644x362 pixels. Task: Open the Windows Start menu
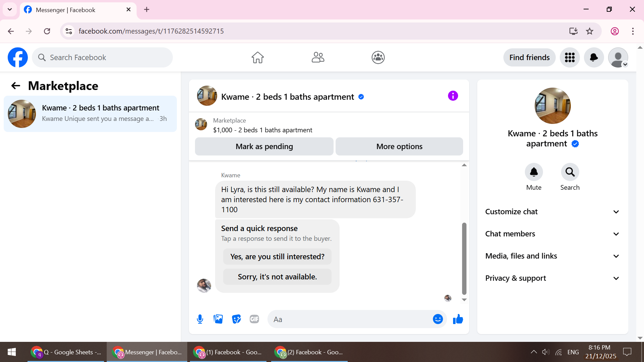point(12,352)
